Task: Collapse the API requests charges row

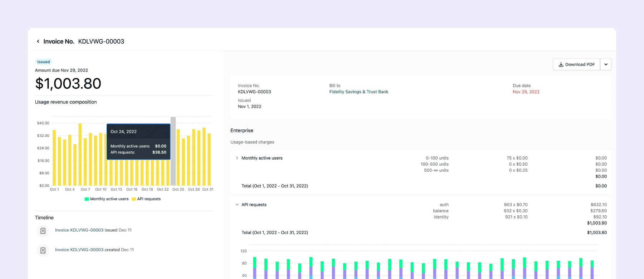Action: coord(237,205)
